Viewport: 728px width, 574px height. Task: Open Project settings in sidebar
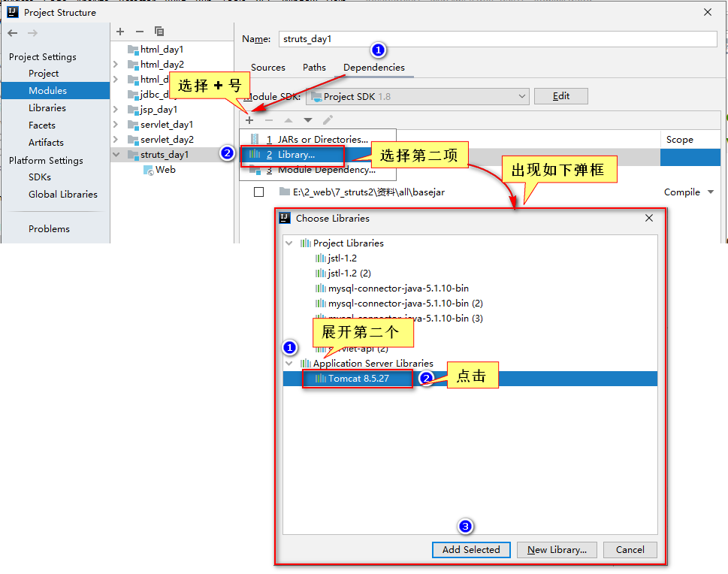(44, 74)
